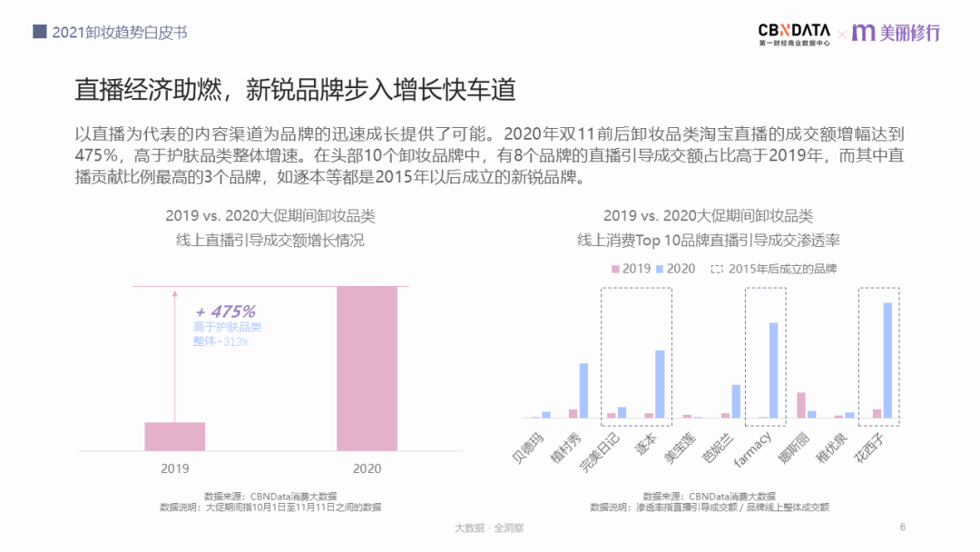The image size is (980, 552).
Task: Click the body paragraph starting 以直播为代表
Action: [489, 155]
